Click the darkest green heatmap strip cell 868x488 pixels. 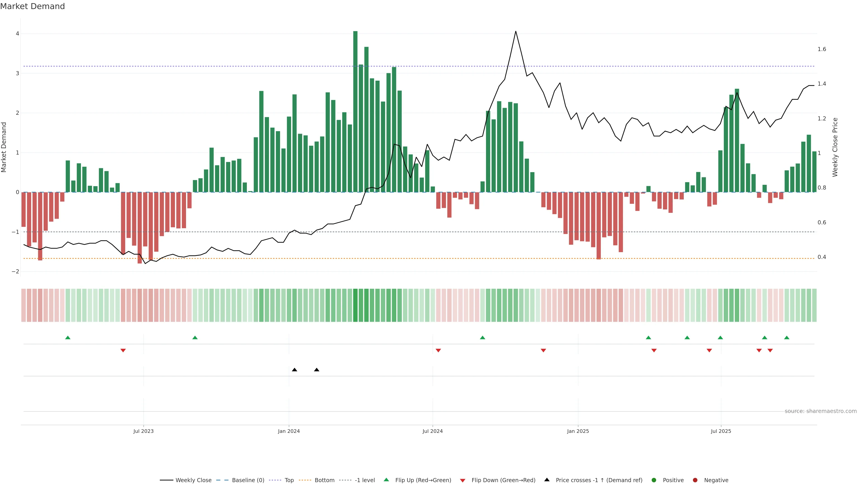point(356,305)
